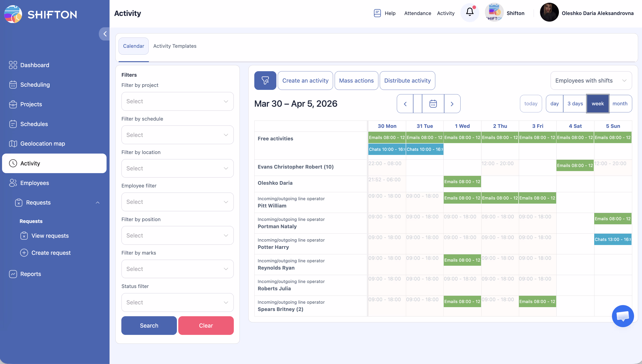Expand the Employees with shifts dropdown
Image resolution: width=642 pixels, height=364 pixels.
click(591, 81)
